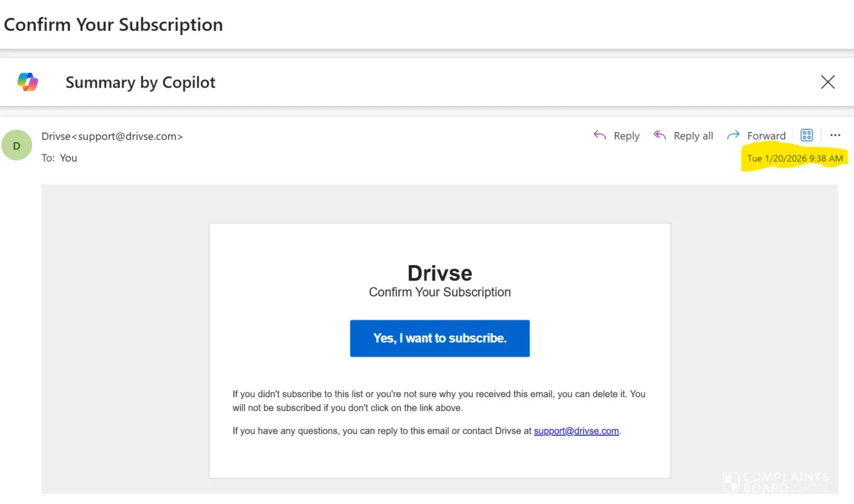
Task: Open the apps grid icon
Action: coord(807,135)
